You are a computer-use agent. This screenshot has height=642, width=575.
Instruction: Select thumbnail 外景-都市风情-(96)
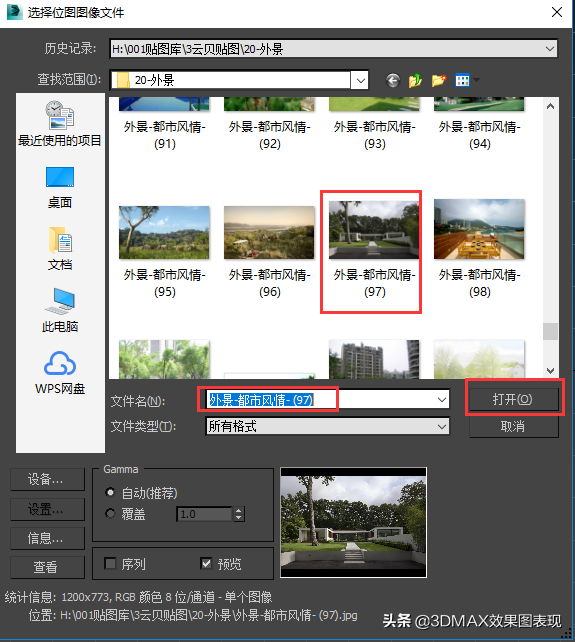(269, 232)
